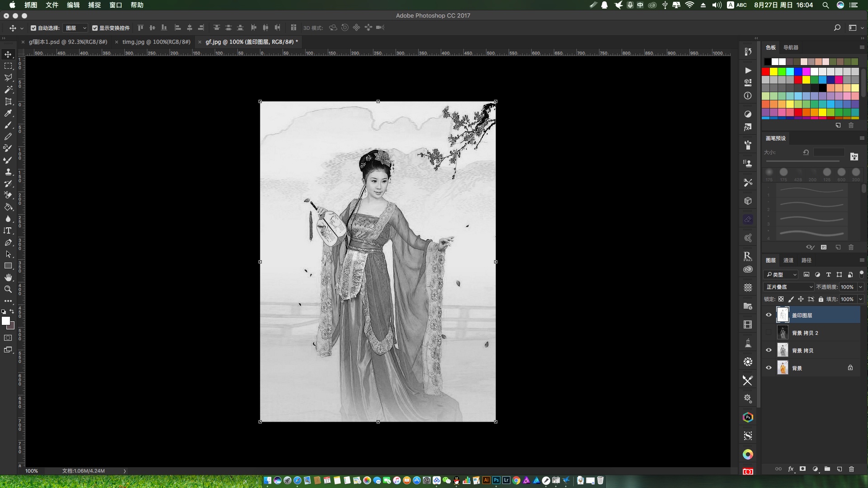
Task: Select the Eyedropper tool
Action: [8, 113]
